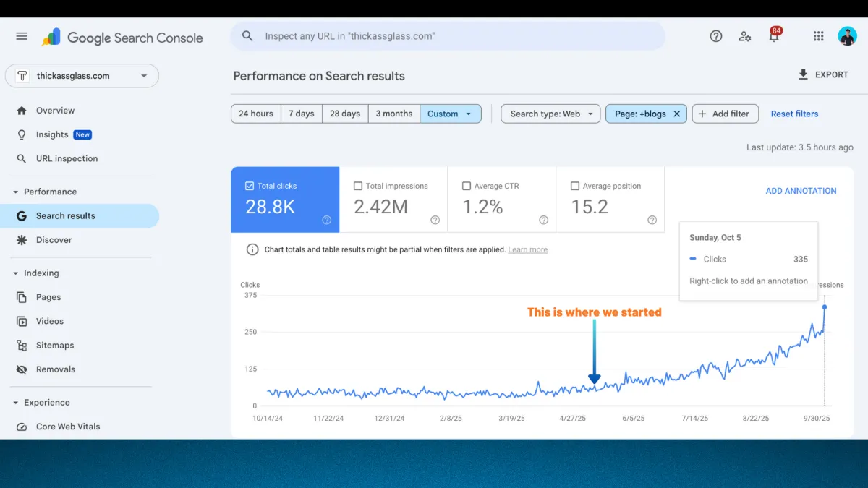Click the help question mark icon
The height and width of the screenshot is (488, 868).
pyautogui.click(x=716, y=36)
